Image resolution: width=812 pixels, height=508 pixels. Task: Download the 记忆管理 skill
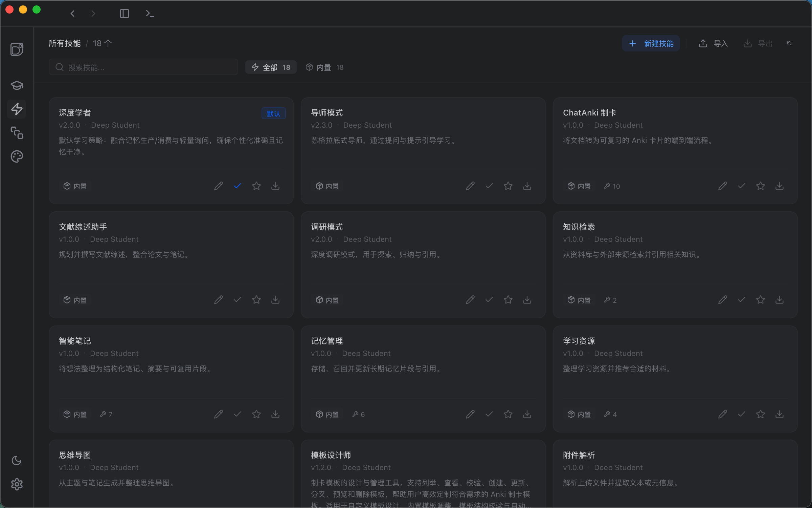coord(527,414)
